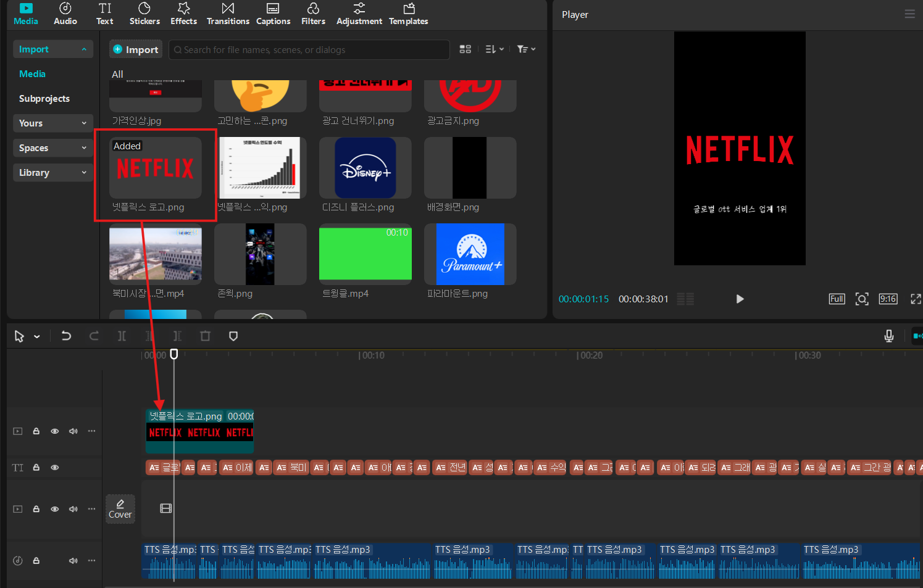Expand the Yours section
Image resolution: width=923 pixels, height=588 pixels.
coord(53,123)
